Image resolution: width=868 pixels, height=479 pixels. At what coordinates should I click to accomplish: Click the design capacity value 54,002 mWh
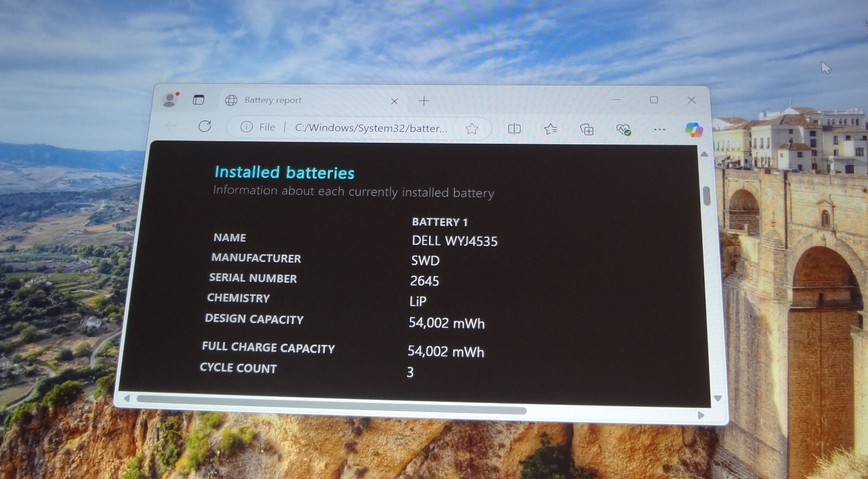click(x=446, y=323)
